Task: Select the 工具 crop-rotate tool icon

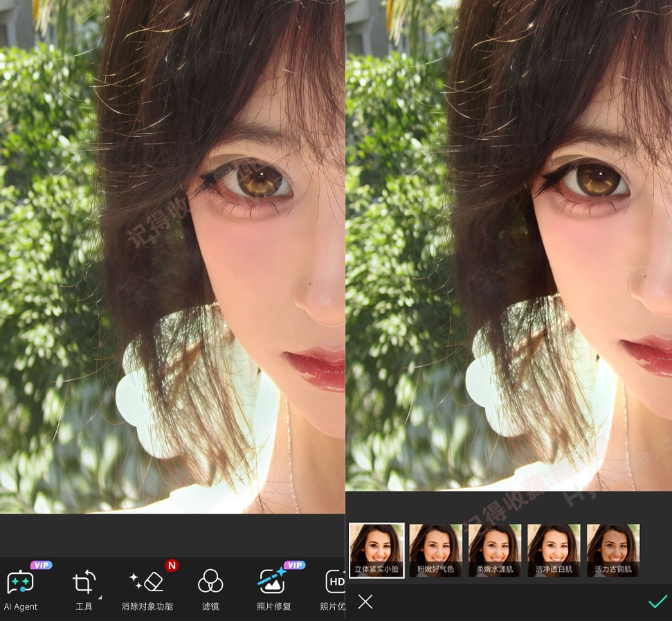Action: point(84,582)
